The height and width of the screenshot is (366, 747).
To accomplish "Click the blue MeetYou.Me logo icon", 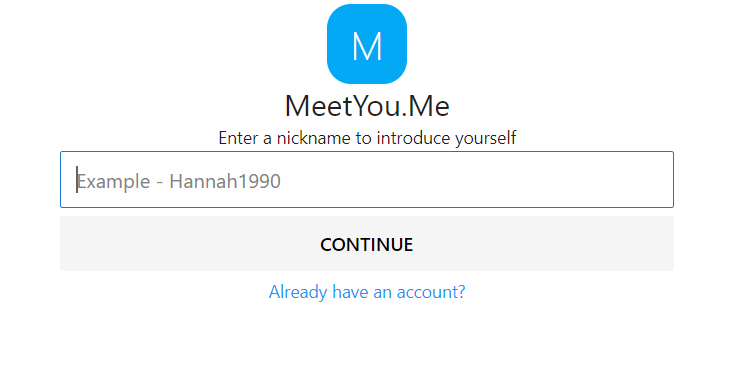I will tap(367, 44).
